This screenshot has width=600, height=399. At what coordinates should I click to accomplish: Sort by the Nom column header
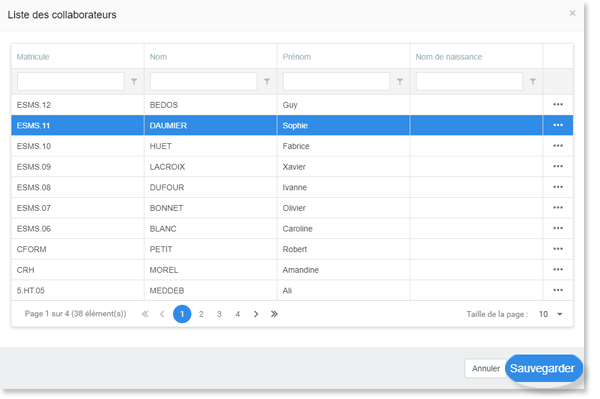pos(158,57)
